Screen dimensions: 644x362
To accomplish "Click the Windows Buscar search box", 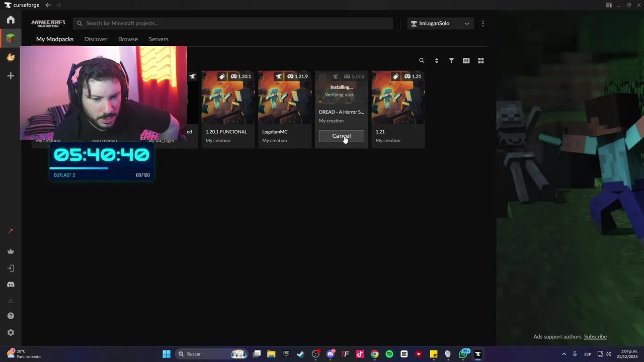I will pyautogui.click(x=211, y=354).
